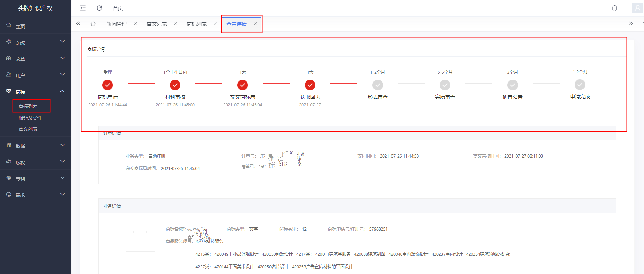Select the 查看详情 tab

coord(237,24)
